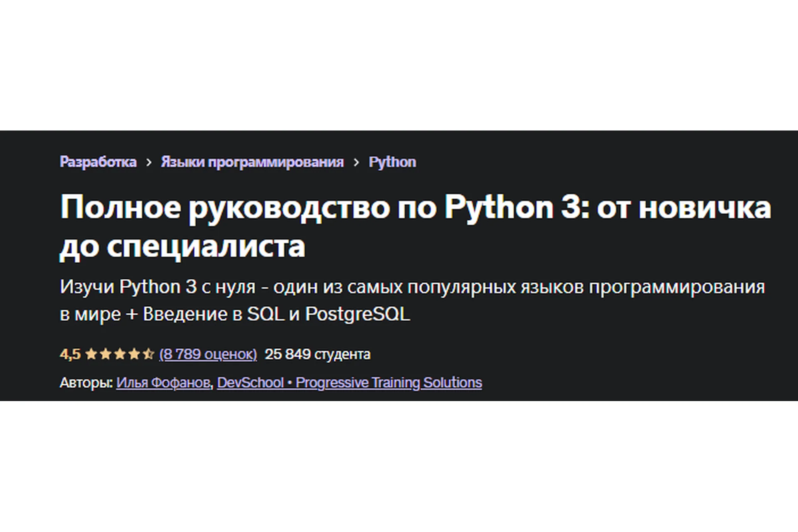Viewport: 798px width, 532px height.
Task: Click the 25 849 студента count
Action: [318, 354]
